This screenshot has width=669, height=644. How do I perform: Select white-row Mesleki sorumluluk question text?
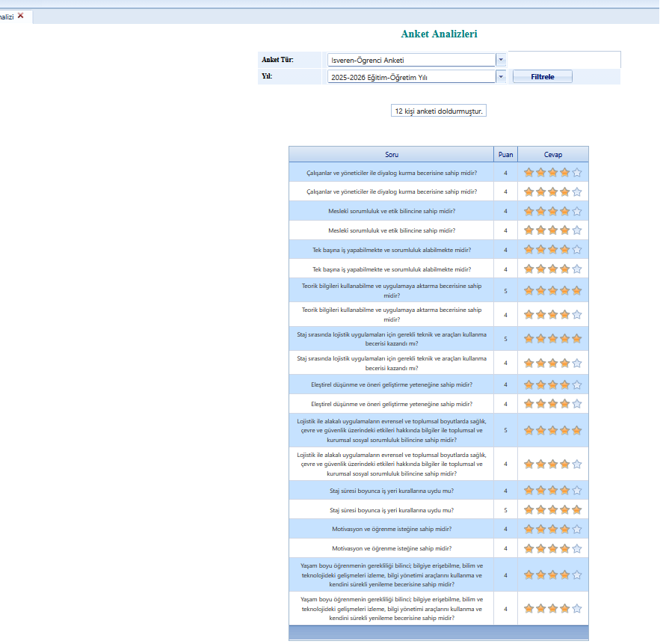(392, 230)
